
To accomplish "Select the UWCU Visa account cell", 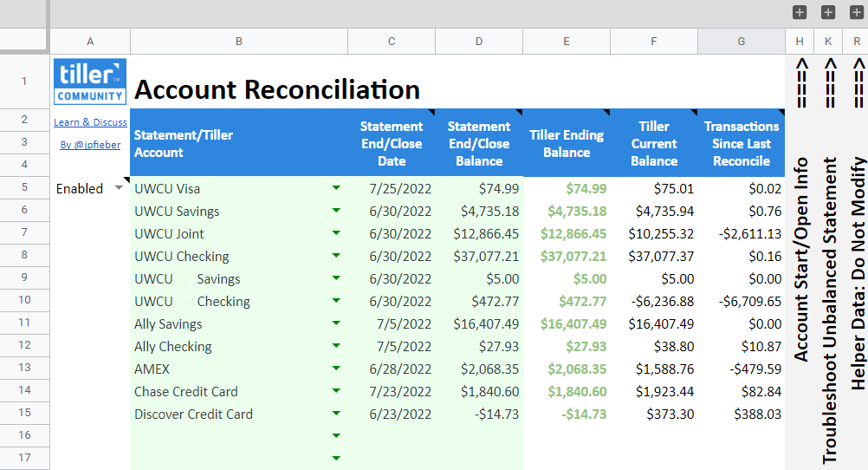I will pyautogui.click(x=239, y=188).
